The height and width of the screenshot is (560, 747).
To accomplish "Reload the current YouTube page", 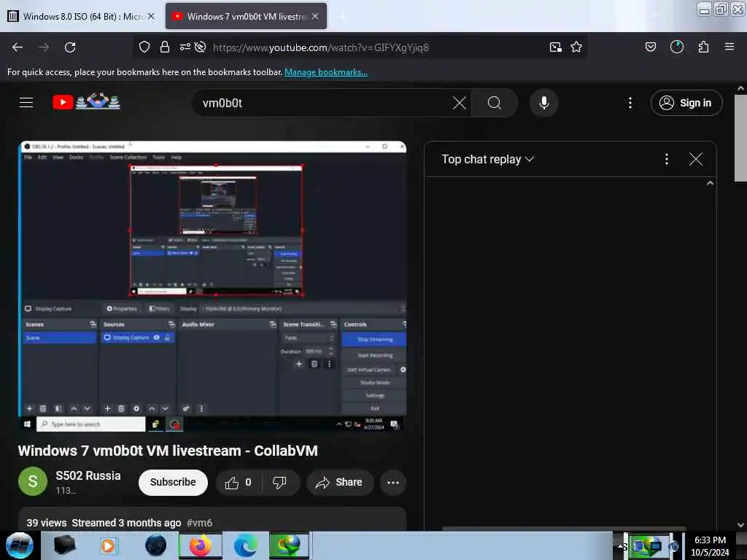I will pyautogui.click(x=70, y=47).
